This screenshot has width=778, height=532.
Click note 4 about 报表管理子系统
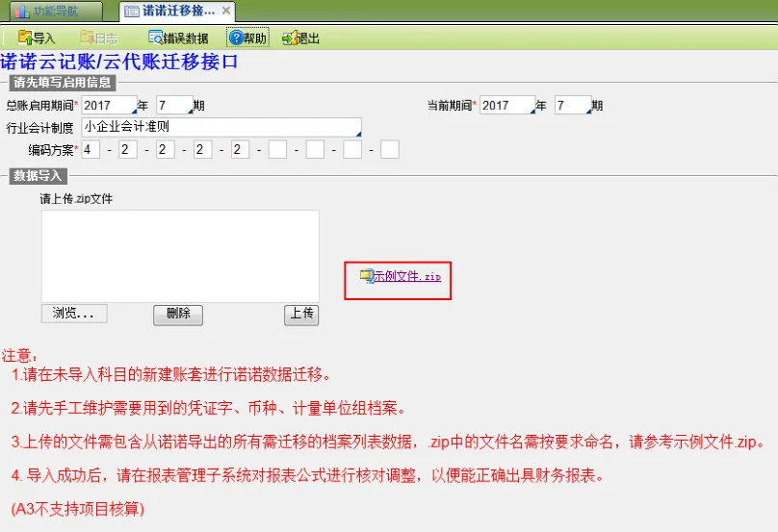[308, 475]
